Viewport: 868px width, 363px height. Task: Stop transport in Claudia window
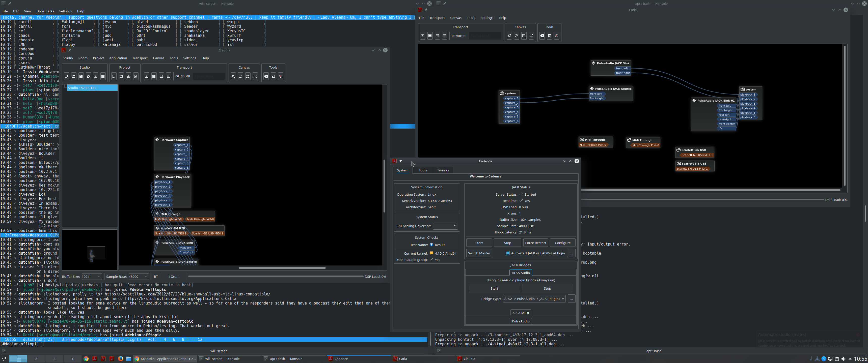pos(154,76)
